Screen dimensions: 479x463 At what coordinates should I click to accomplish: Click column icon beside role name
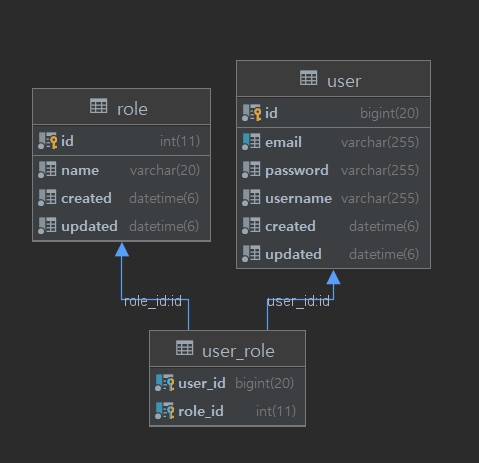(x=47, y=170)
